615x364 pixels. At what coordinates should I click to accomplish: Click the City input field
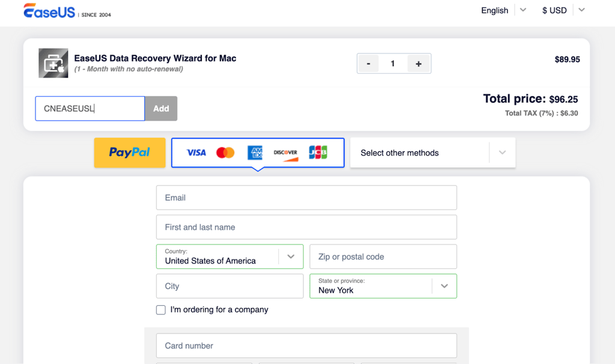click(x=230, y=286)
